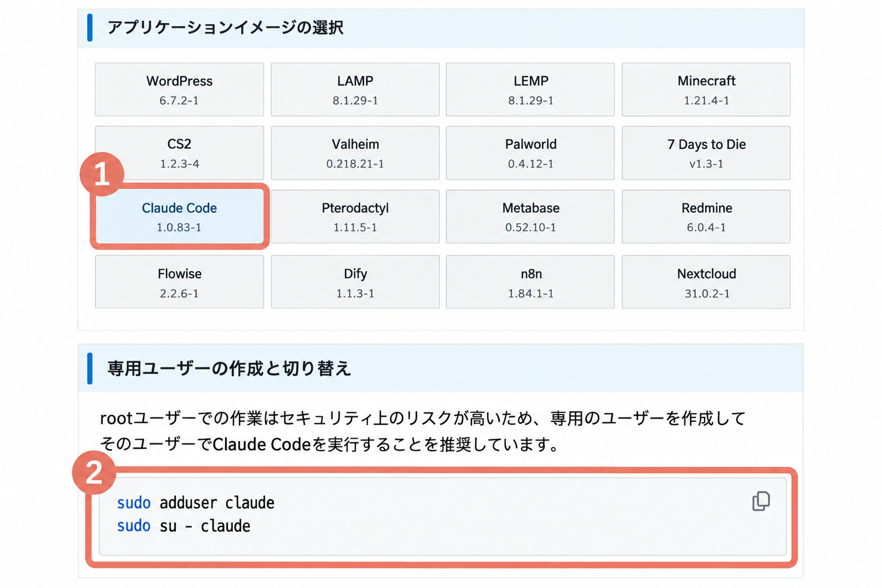Select the Valheim application image
This screenshot has width=882, height=588.
click(x=355, y=153)
